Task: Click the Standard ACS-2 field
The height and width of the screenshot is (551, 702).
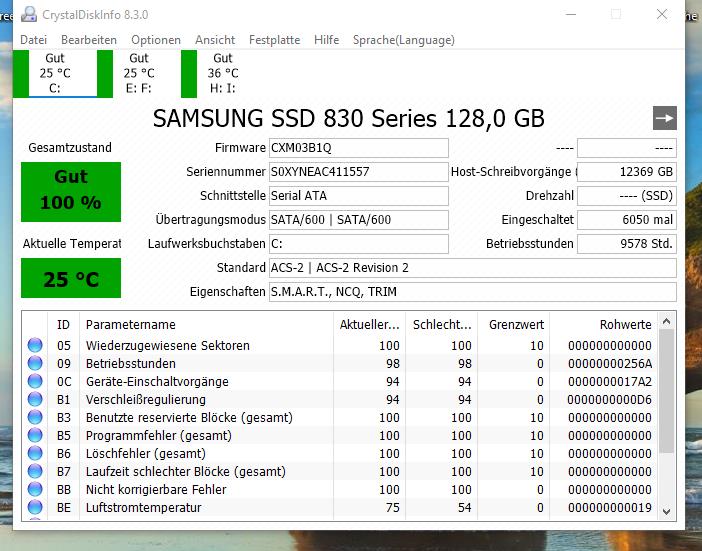Action: 473,268
